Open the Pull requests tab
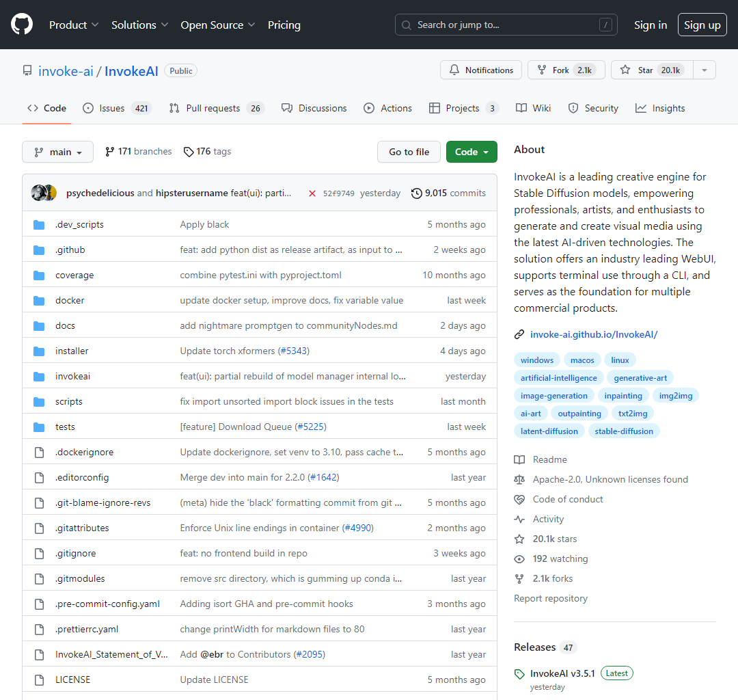Image resolution: width=738 pixels, height=700 pixels. click(217, 108)
